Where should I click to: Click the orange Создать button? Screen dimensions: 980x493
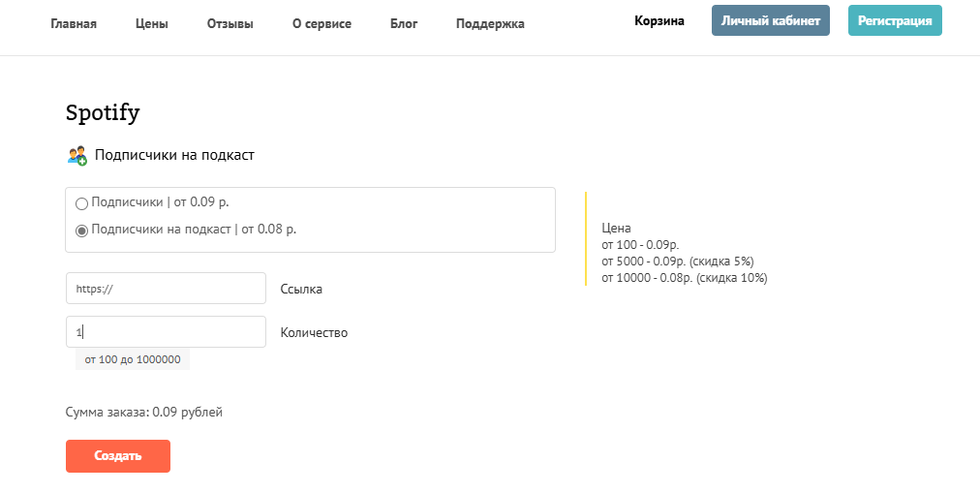tap(118, 456)
